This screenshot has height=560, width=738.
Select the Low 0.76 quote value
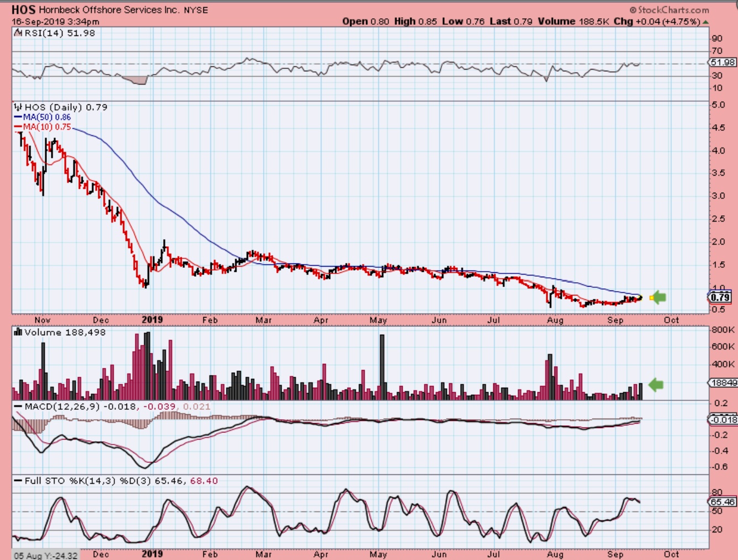coord(463,22)
